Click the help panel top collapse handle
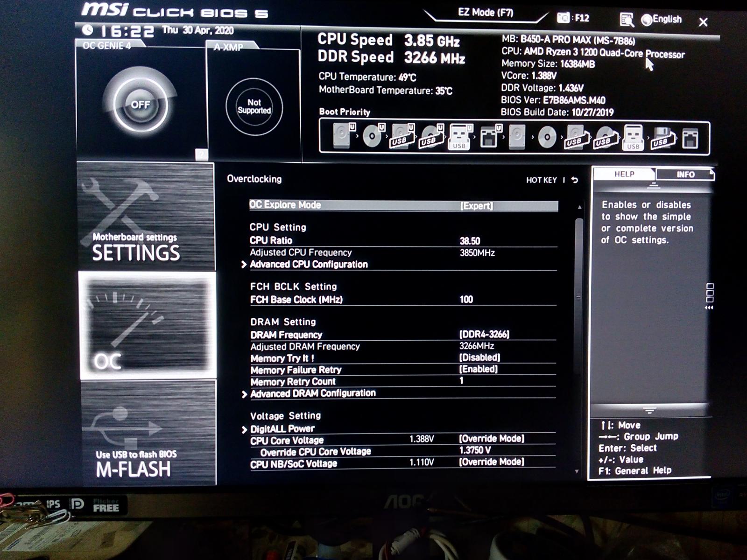The width and height of the screenshot is (747, 560). pos(654,185)
